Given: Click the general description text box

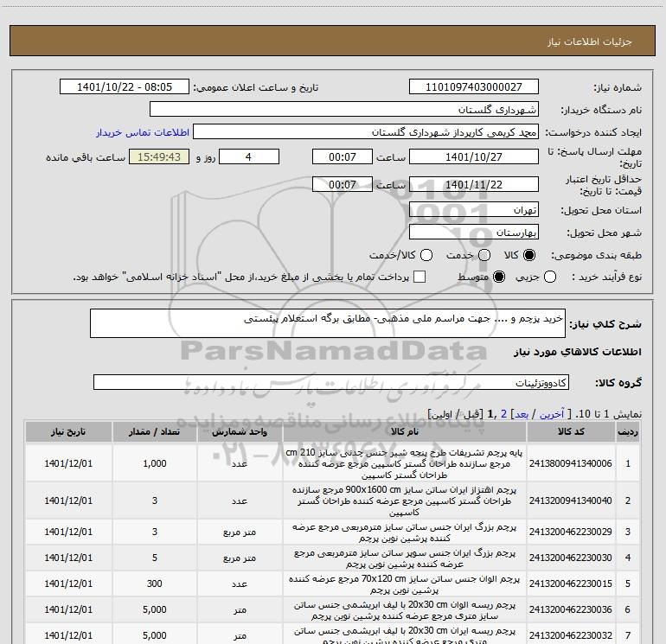Looking at the screenshot, I should [x=328, y=323].
